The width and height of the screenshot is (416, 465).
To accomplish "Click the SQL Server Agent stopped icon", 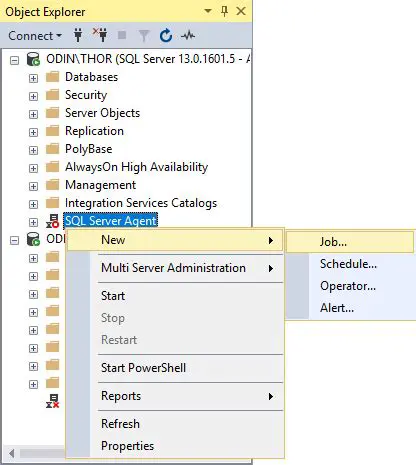I will pyautogui.click(x=53, y=221).
